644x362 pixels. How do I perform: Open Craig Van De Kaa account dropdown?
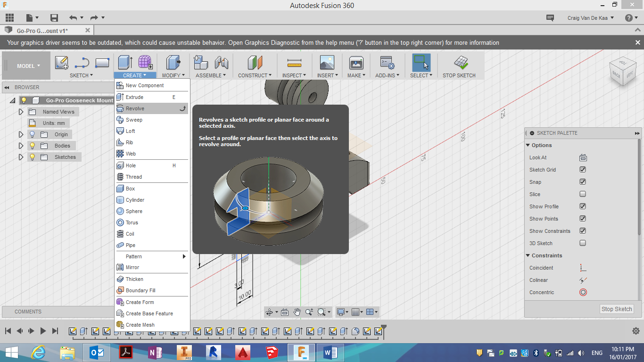[x=591, y=18]
